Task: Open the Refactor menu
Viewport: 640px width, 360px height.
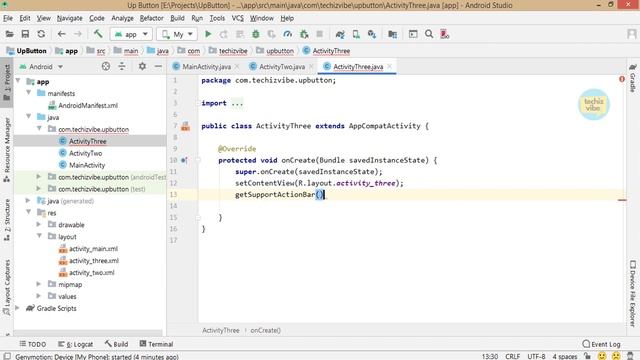Action: pyautogui.click(x=151, y=18)
